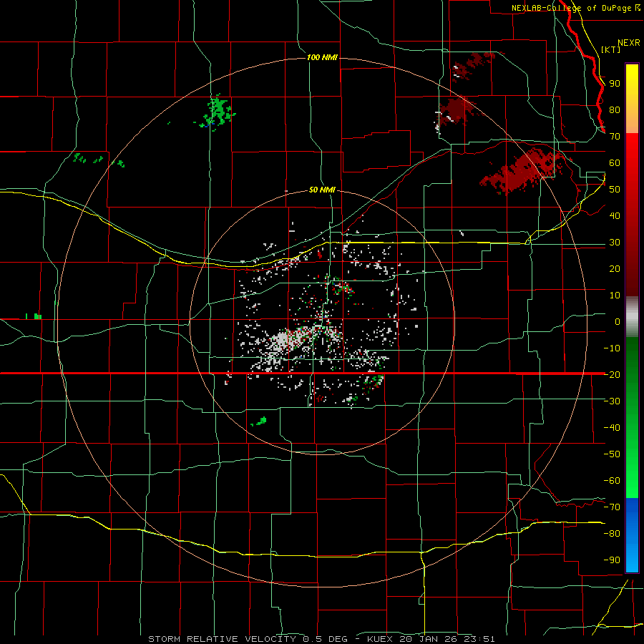Click the small green echo inside 50 NMI ring
The image size is (644, 644).
pyautogui.click(x=260, y=421)
